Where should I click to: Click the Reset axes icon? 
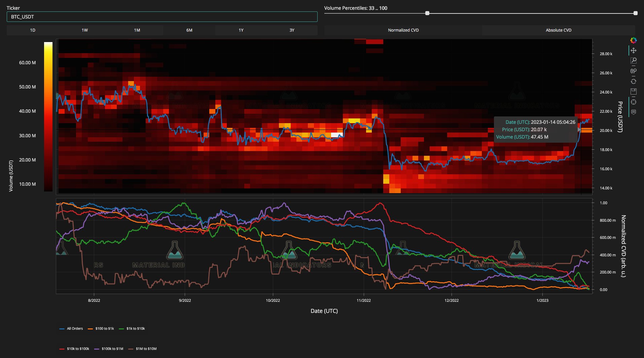click(x=634, y=81)
